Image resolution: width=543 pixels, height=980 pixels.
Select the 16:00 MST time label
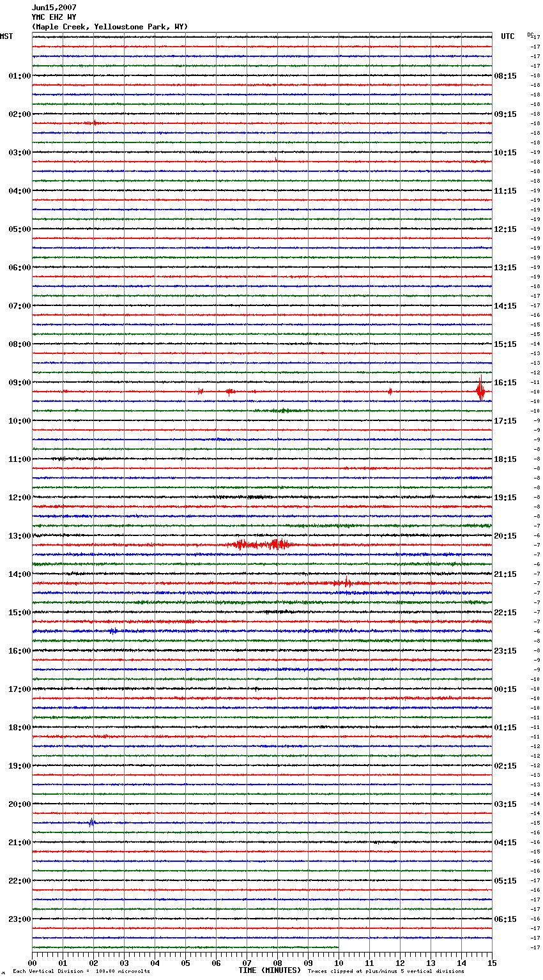pyautogui.click(x=20, y=651)
